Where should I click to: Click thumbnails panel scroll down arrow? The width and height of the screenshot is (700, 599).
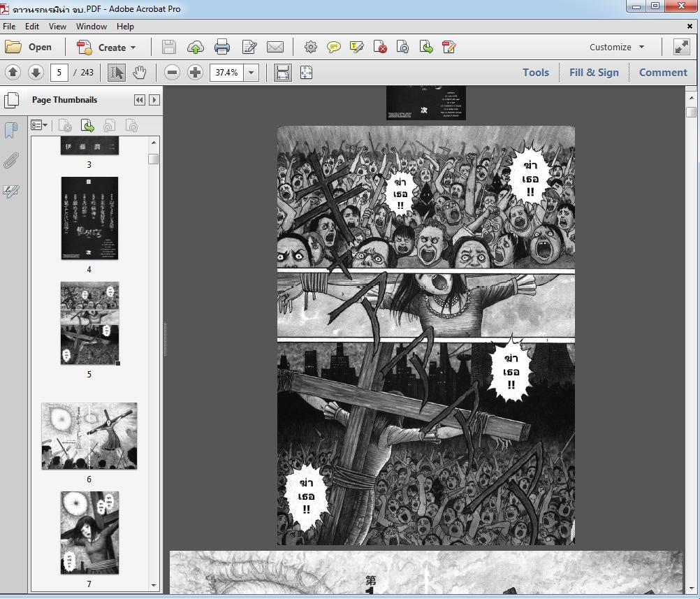154,585
